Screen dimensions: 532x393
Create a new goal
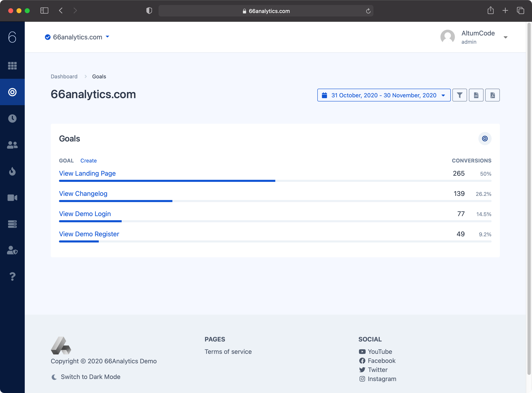(x=88, y=161)
